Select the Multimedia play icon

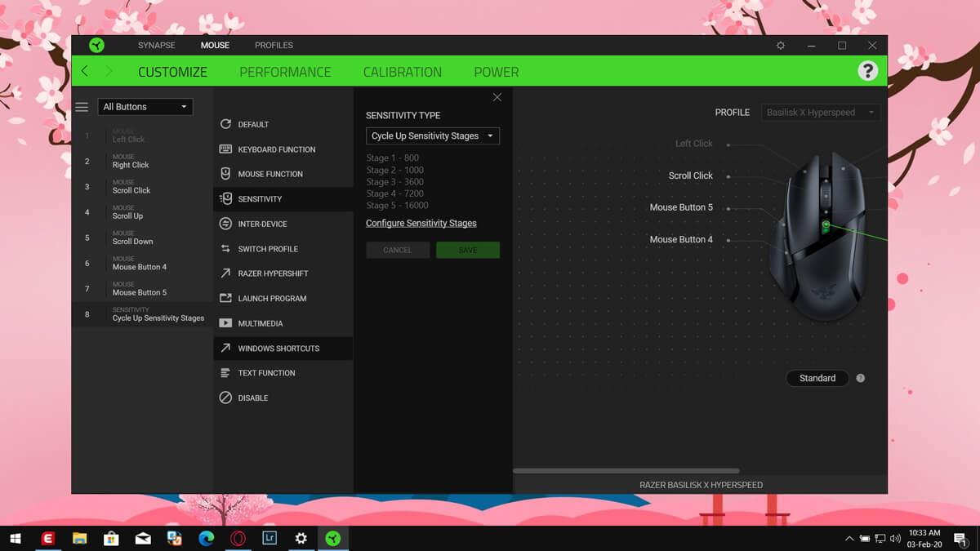tap(225, 323)
